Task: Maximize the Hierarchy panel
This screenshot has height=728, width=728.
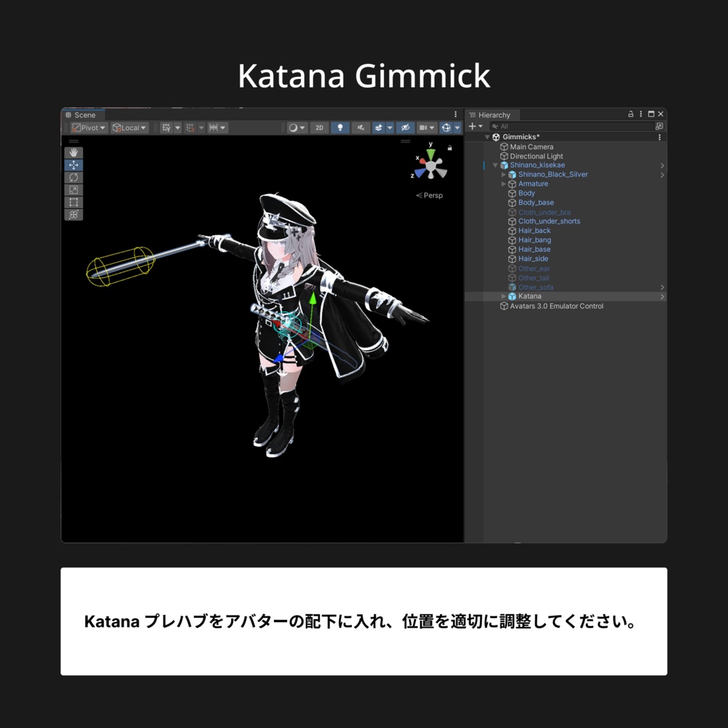Action: (x=651, y=114)
